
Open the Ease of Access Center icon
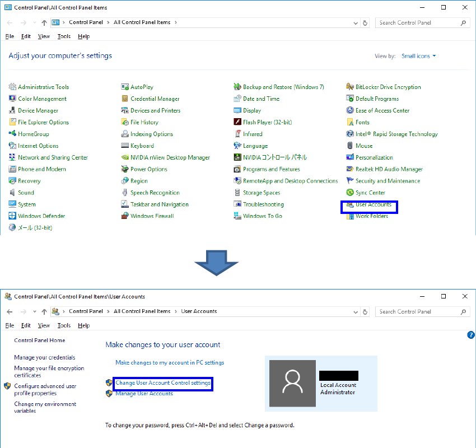[349, 110]
